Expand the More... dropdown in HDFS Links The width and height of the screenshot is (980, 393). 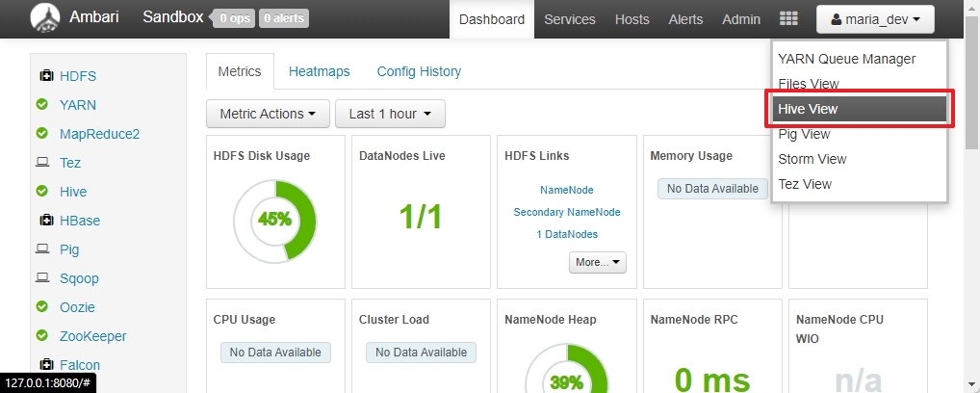[598, 262]
